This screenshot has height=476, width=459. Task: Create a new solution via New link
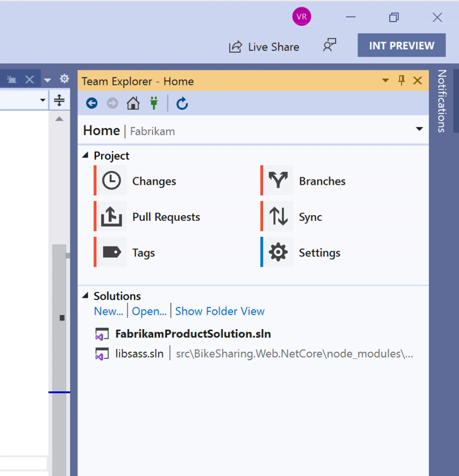click(108, 311)
